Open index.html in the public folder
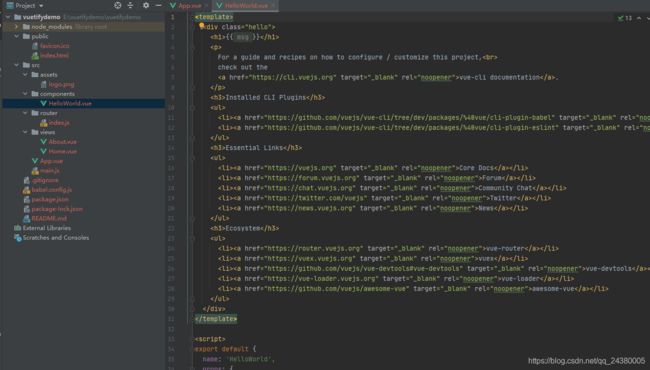 point(54,55)
